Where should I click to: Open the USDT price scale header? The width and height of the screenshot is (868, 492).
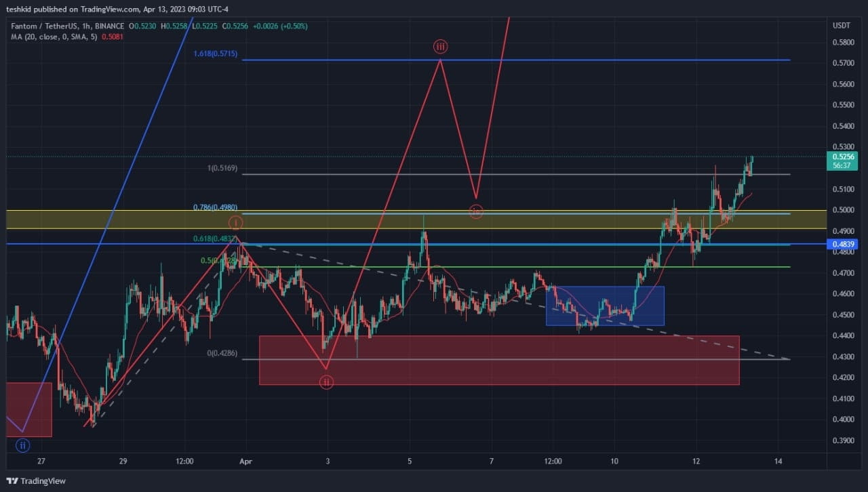click(x=841, y=26)
